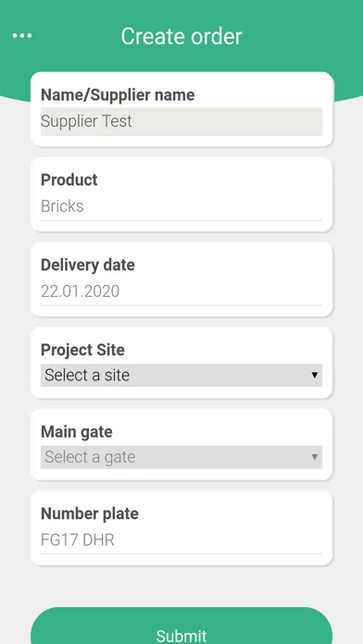Click the Main gate dropdown arrow
363x644 pixels.
coord(315,457)
